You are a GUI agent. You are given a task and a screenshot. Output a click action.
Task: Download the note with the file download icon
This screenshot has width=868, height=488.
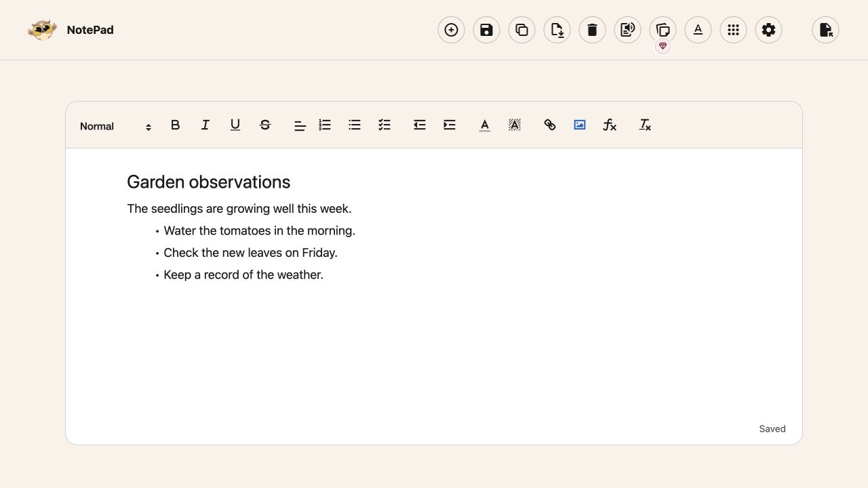(x=557, y=30)
